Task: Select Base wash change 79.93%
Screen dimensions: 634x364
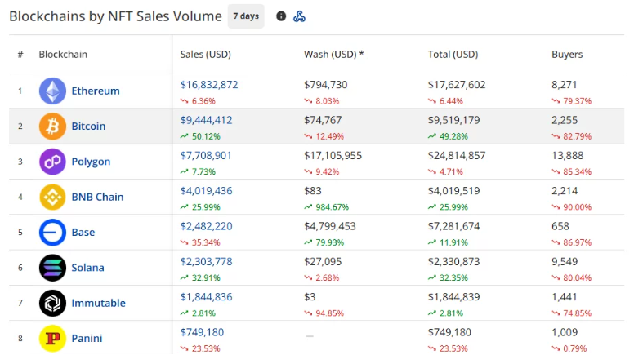Action: (x=329, y=242)
